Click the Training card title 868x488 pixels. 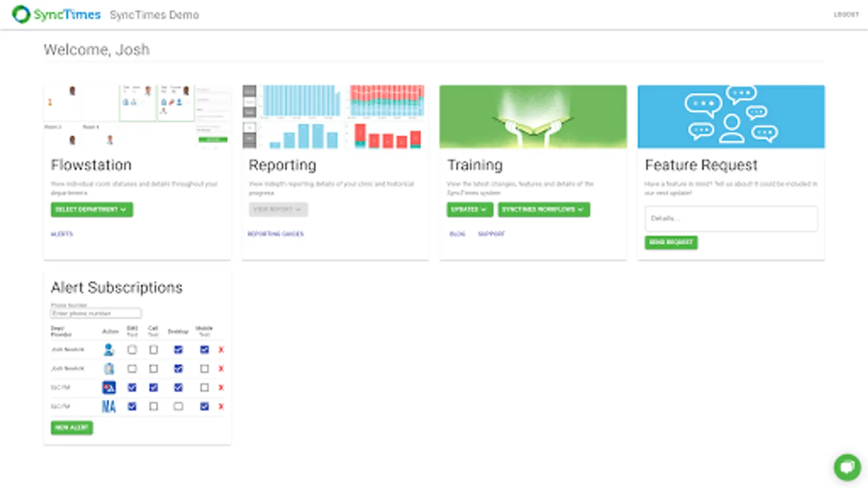(x=475, y=165)
